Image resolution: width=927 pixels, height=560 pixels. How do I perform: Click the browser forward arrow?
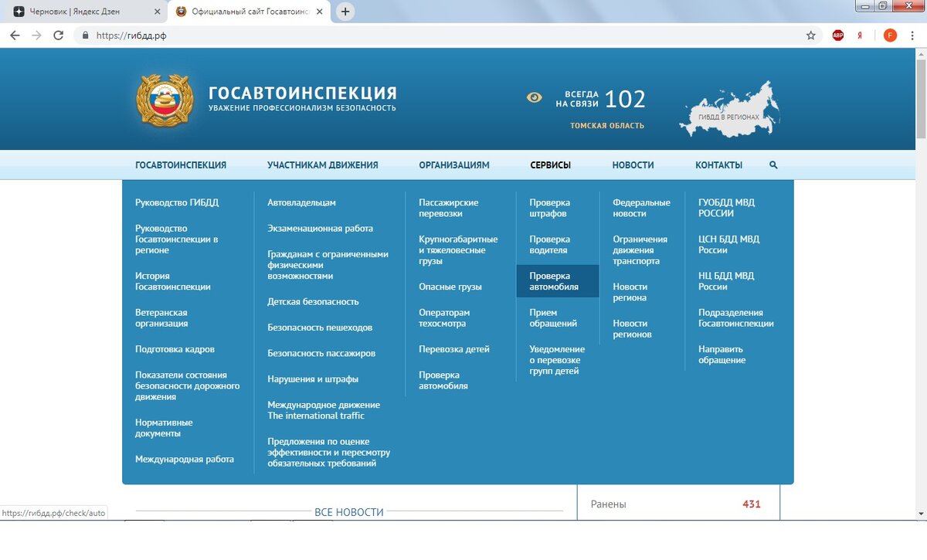point(36,36)
